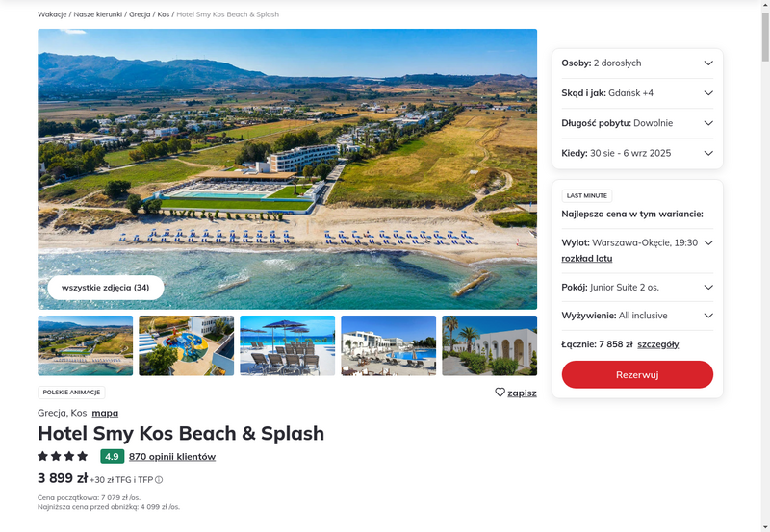View the szczegóły price details

(657, 344)
